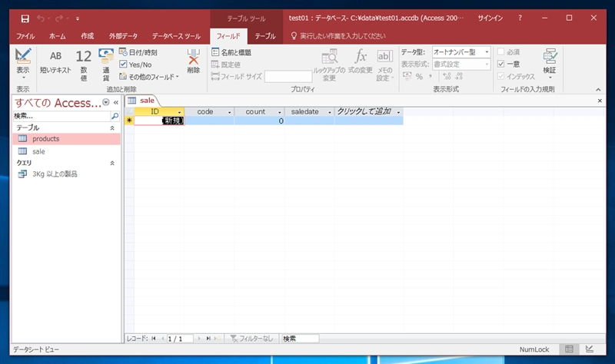Click the count cell showing 0
This screenshot has height=364, width=615.
pos(260,121)
